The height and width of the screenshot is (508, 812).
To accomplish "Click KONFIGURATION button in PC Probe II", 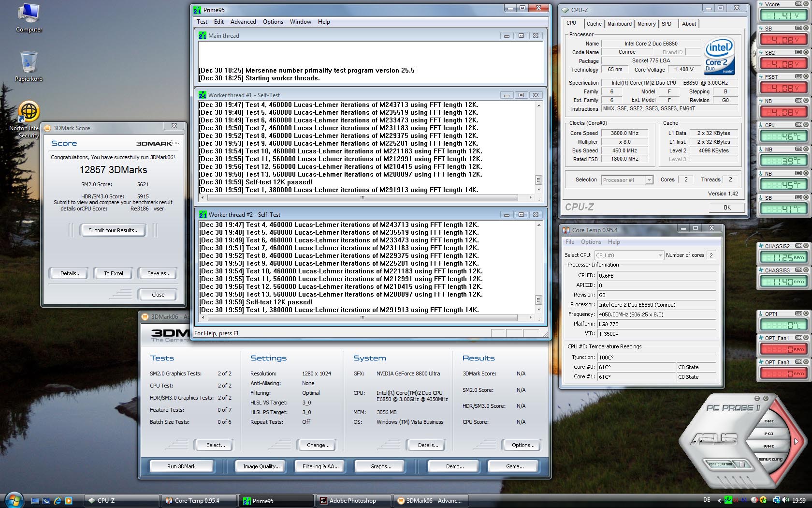I will [x=720, y=464].
